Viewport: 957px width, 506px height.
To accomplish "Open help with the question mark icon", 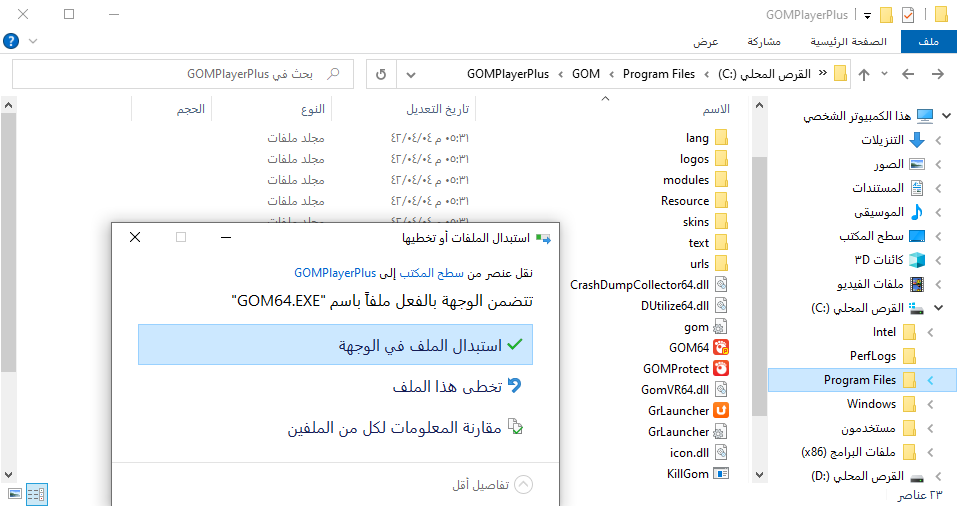I will [x=11, y=41].
